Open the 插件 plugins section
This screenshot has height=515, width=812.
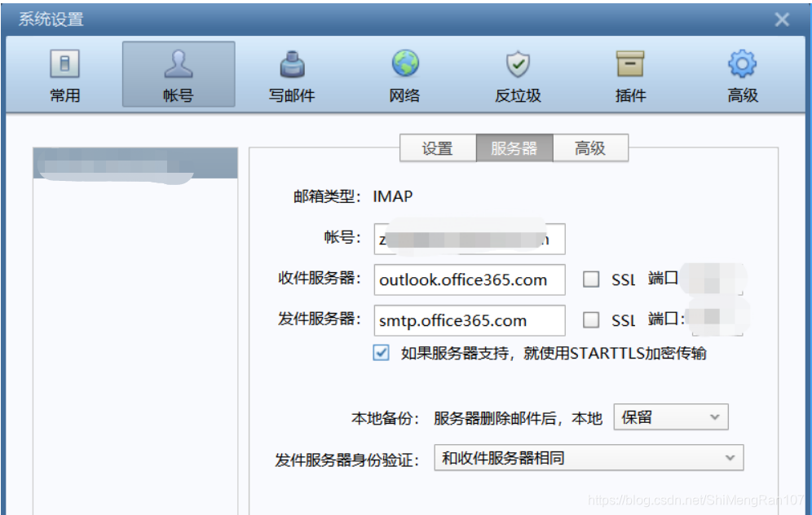pos(630,74)
